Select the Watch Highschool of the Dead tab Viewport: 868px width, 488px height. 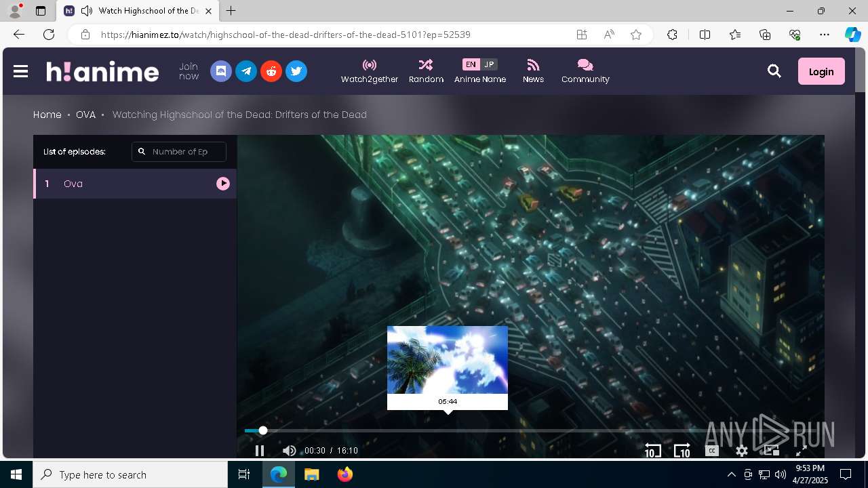tap(139, 11)
